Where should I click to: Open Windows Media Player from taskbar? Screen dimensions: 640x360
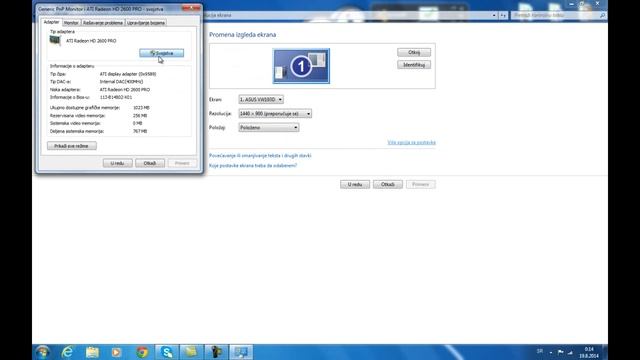(117, 352)
